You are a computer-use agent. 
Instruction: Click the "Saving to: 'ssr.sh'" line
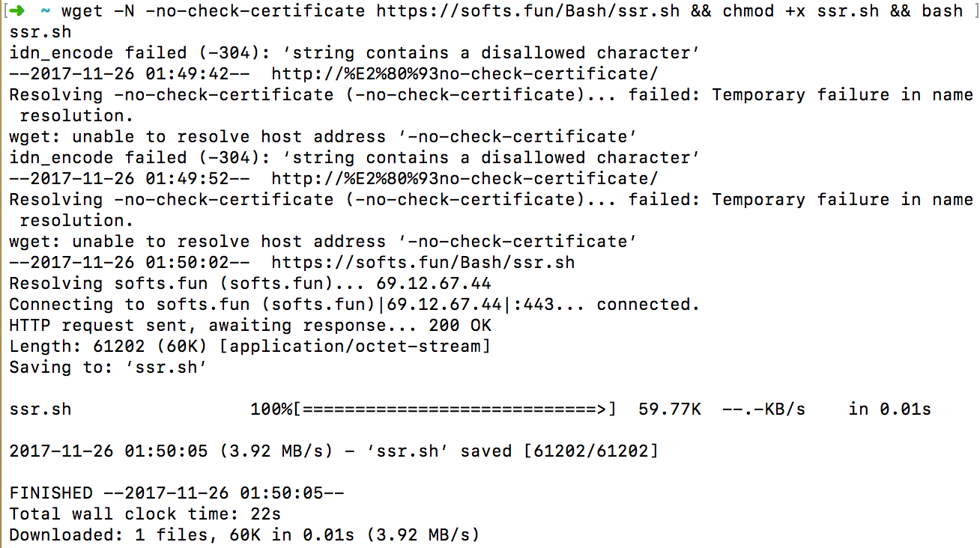[x=109, y=368]
